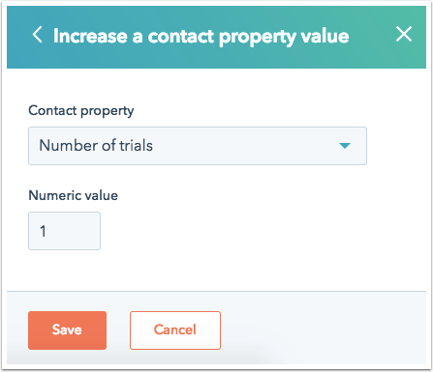Click the white outlined Cancel button

(175, 330)
